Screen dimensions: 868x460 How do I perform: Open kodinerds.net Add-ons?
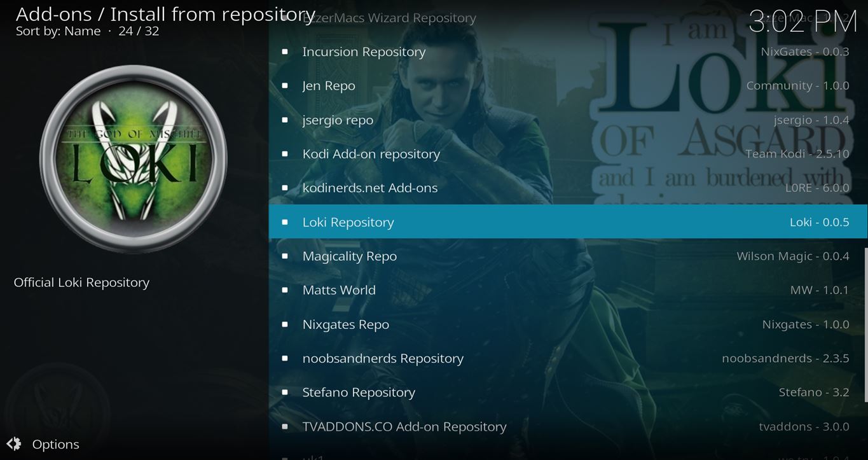click(x=370, y=188)
